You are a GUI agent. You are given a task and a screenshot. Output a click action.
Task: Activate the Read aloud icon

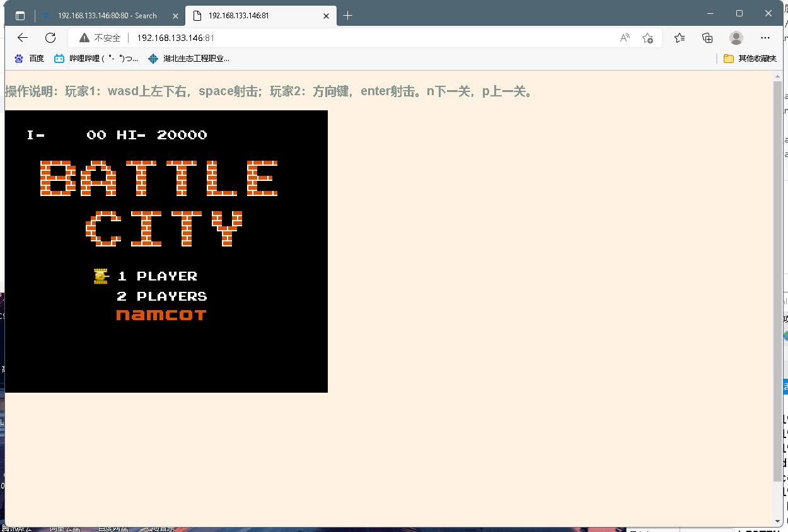tap(625, 38)
